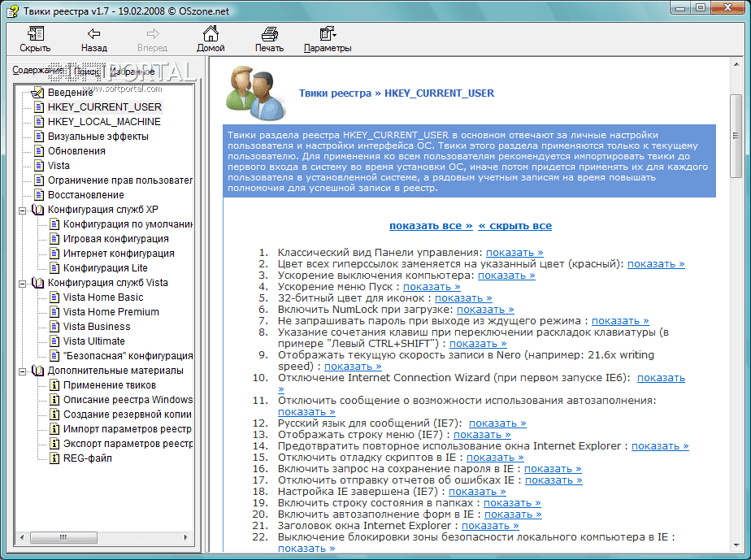Screen dimensions: 751x560
Task: Click the content pane vertical scrollbar thumb
Action: click(x=736, y=136)
